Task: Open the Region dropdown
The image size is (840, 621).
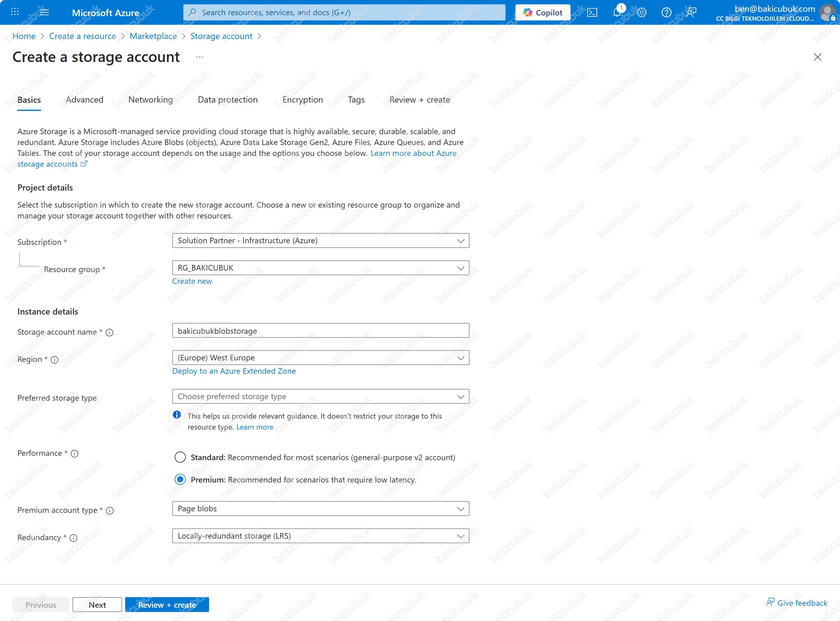Action: pos(321,357)
